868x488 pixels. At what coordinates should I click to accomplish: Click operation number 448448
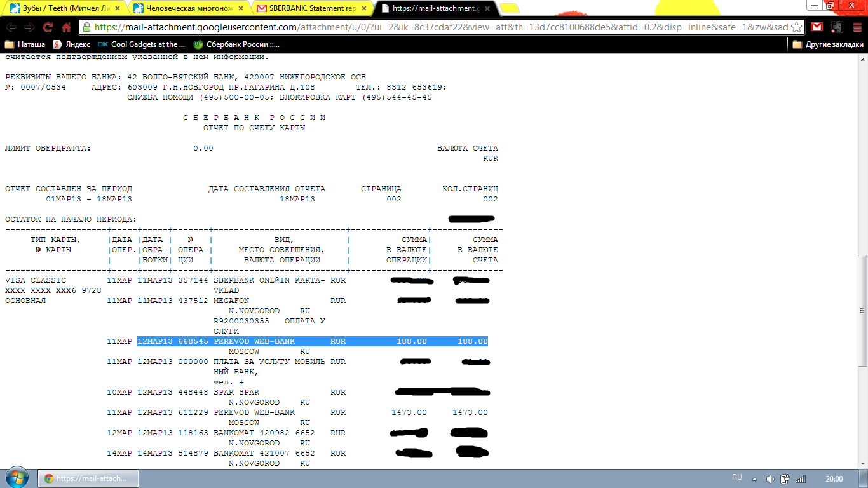point(193,392)
